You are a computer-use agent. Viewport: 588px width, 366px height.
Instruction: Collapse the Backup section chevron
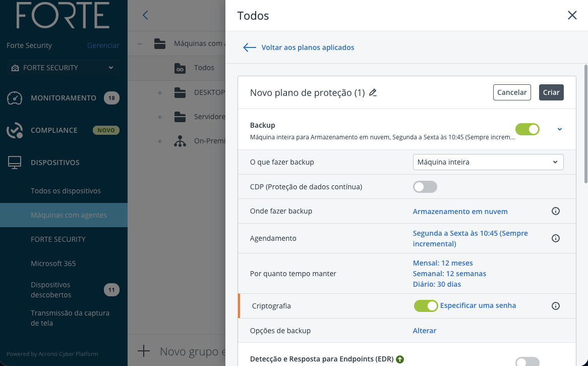(559, 129)
